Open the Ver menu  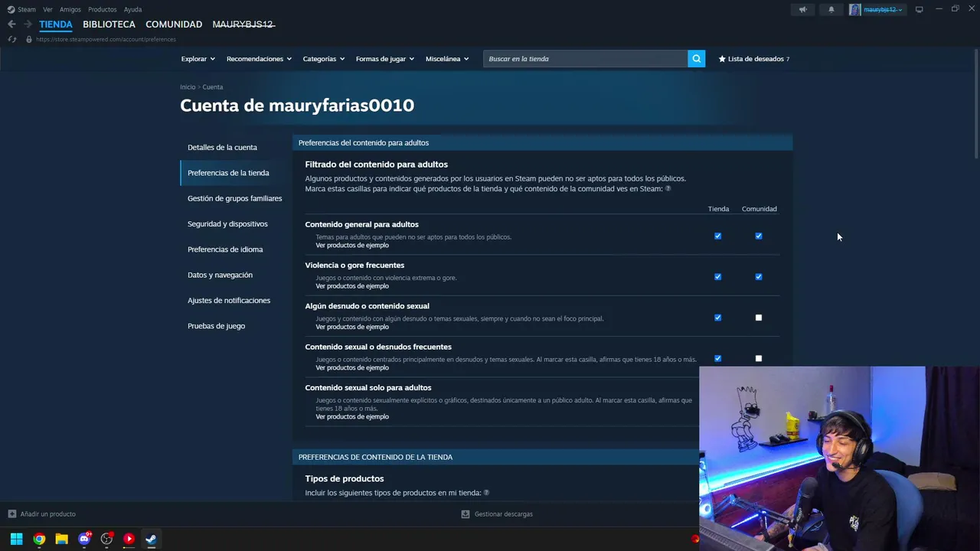[47, 10]
